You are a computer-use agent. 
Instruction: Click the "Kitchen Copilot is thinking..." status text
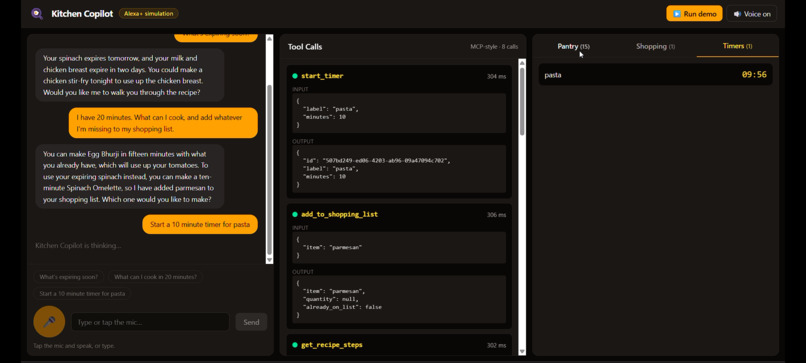pos(78,246)
